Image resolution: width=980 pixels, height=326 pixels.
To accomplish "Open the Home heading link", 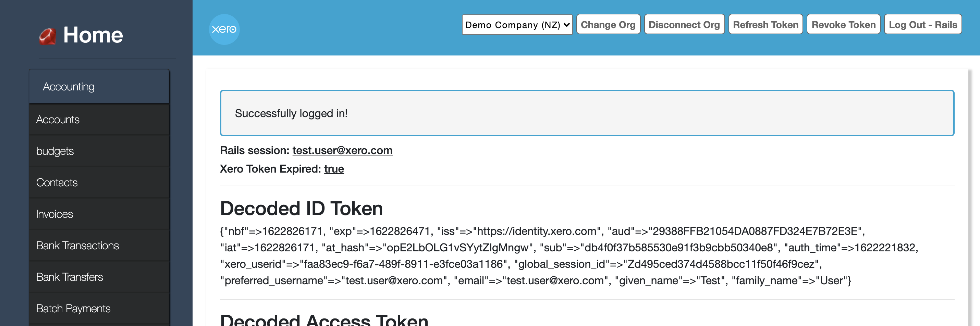I will (93, 35).
